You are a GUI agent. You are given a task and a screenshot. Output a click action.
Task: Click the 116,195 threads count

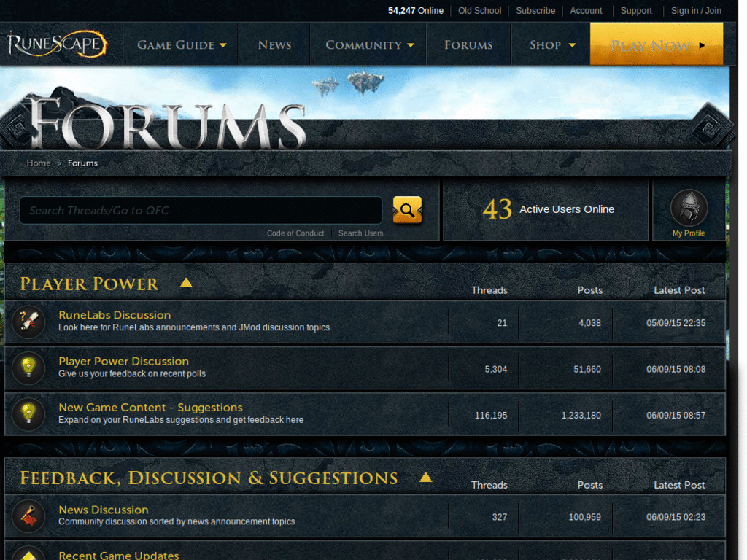click(x=491, y=415)
